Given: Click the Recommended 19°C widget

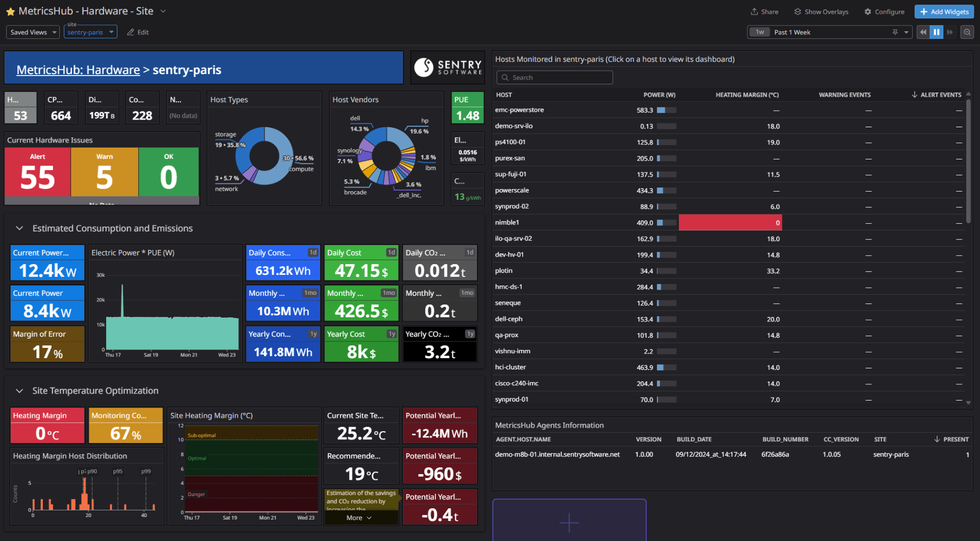Looking at the screenshot, I should pos(361,466).
